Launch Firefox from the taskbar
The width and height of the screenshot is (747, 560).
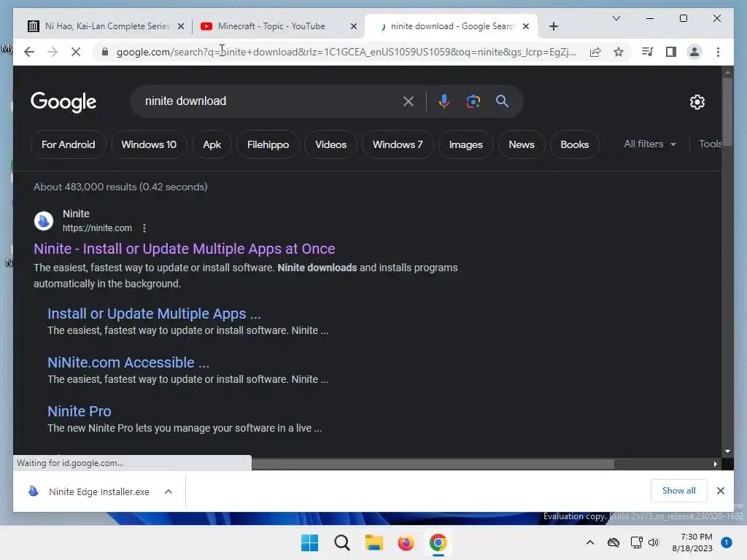pos(406,542)
